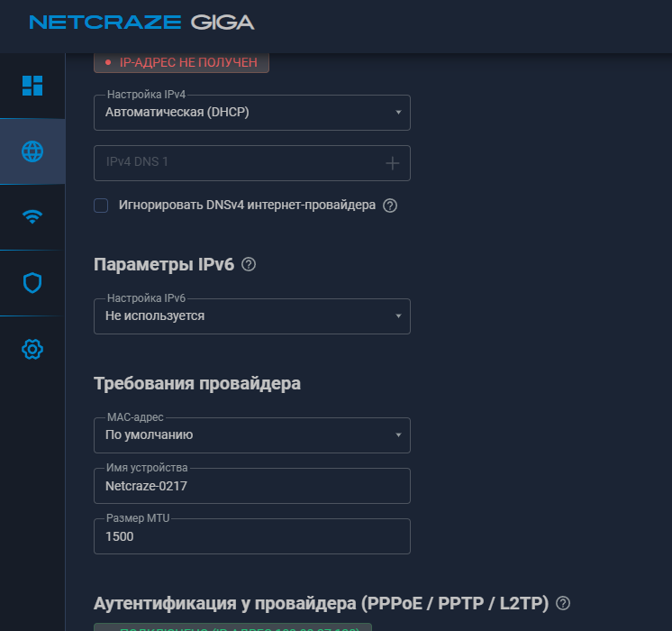Click the plus icon in IPv4 DNS 1
This screenshot has height=631, width=672.
[x=393, y=163]
